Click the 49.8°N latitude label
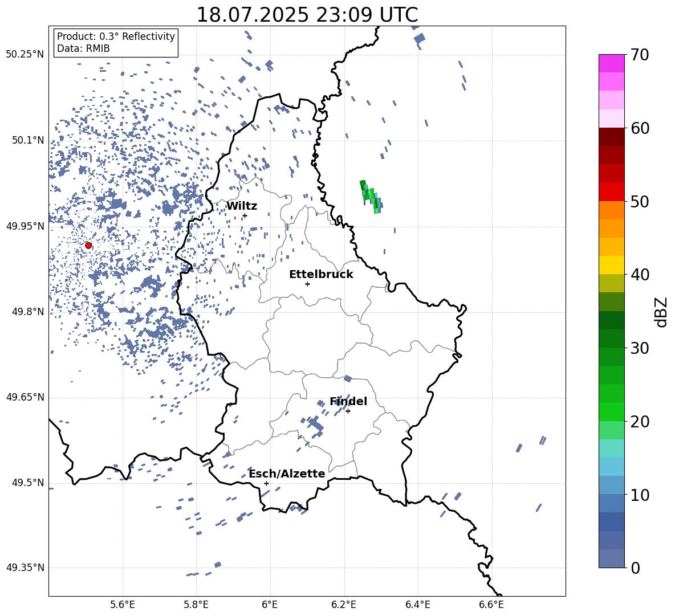 tap(27, 312)
